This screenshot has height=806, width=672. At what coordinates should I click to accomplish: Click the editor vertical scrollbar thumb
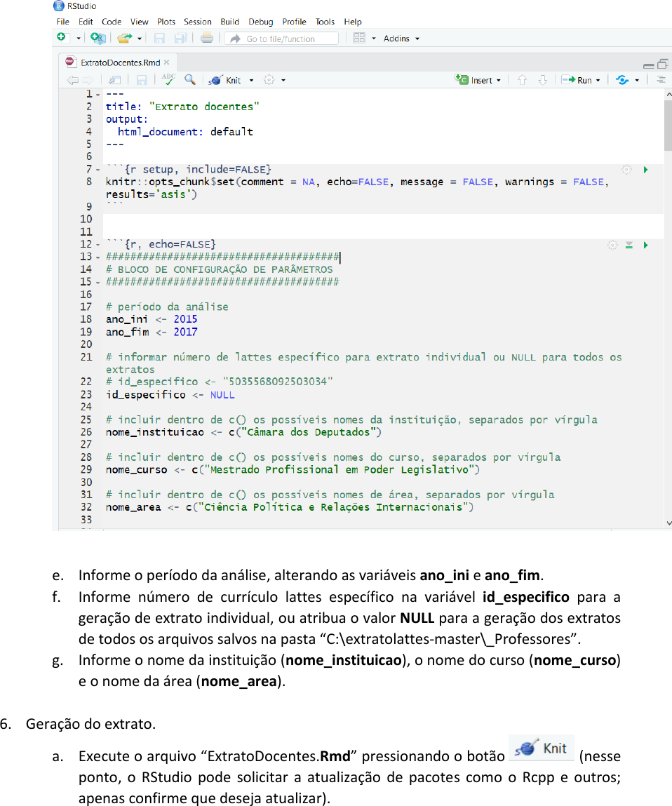coord(668,126)
